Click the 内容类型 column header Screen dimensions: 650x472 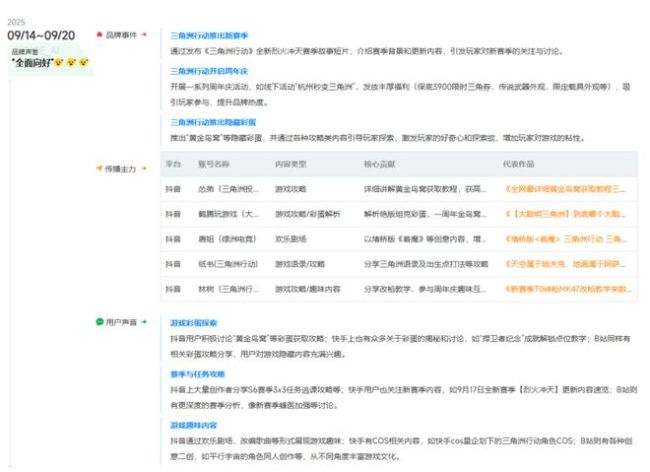(x=291, y=164)
